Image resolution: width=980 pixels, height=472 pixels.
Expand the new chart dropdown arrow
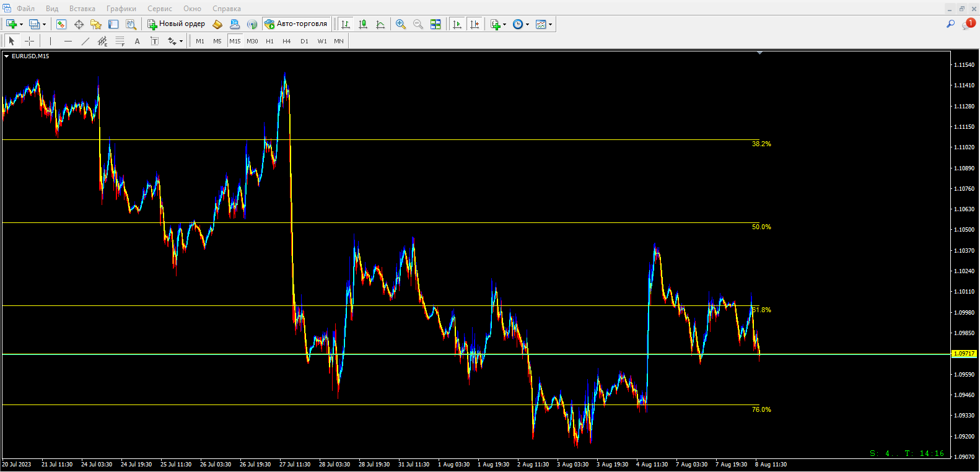(21, 24)
